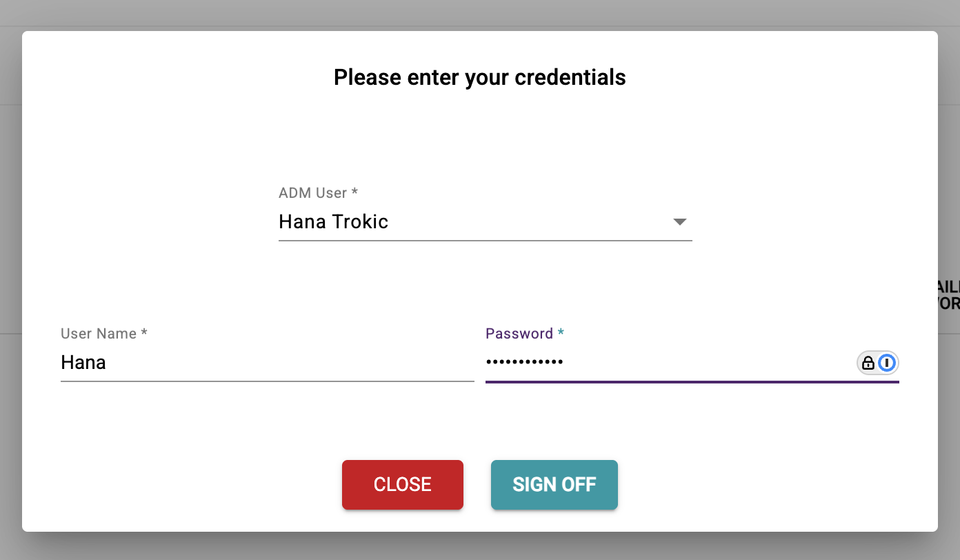
Task: Click the ADM User field label
Action: [x=314, y=193]
